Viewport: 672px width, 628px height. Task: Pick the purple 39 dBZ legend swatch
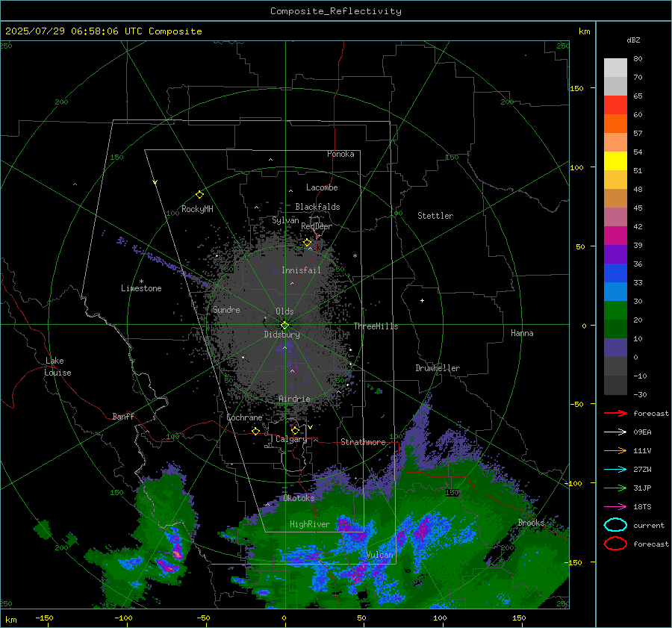(x=615, y=254)
